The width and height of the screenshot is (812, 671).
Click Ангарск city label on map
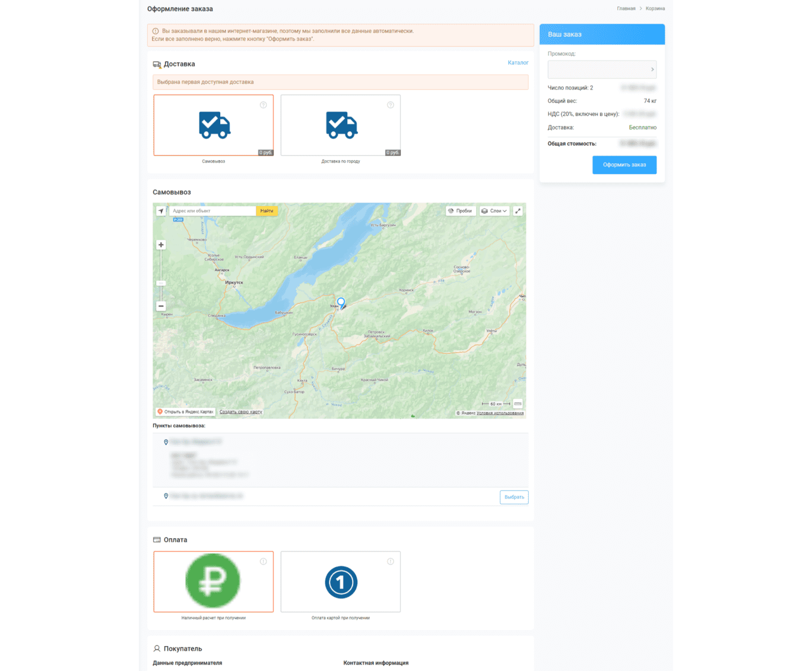pyautogui.click(x=222, y=270)
